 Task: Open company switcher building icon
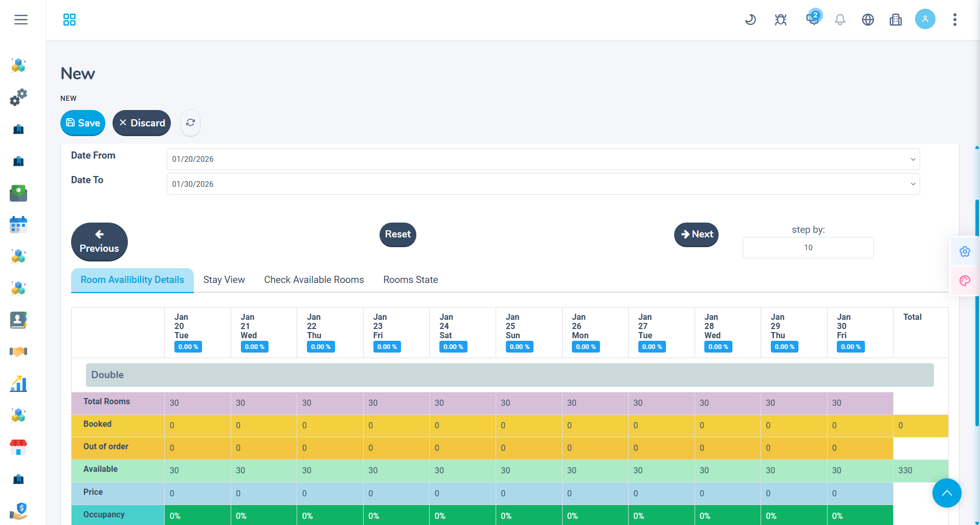tap(896, 19)
